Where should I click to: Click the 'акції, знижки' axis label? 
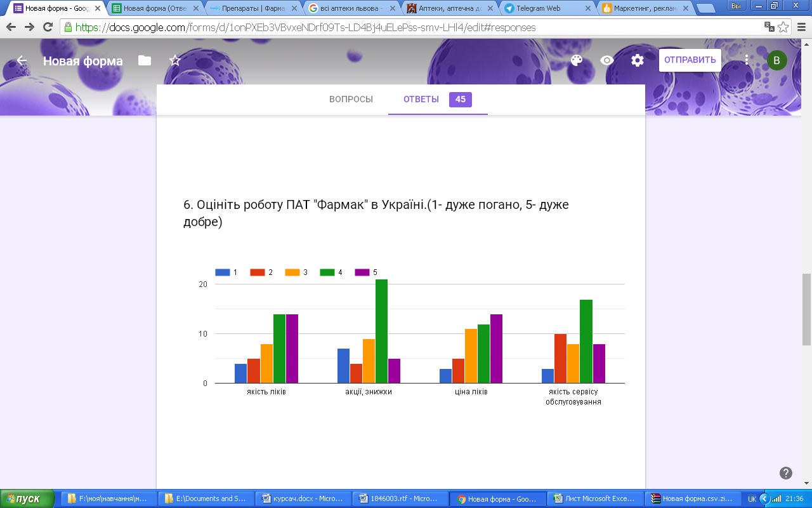[369, 392]
